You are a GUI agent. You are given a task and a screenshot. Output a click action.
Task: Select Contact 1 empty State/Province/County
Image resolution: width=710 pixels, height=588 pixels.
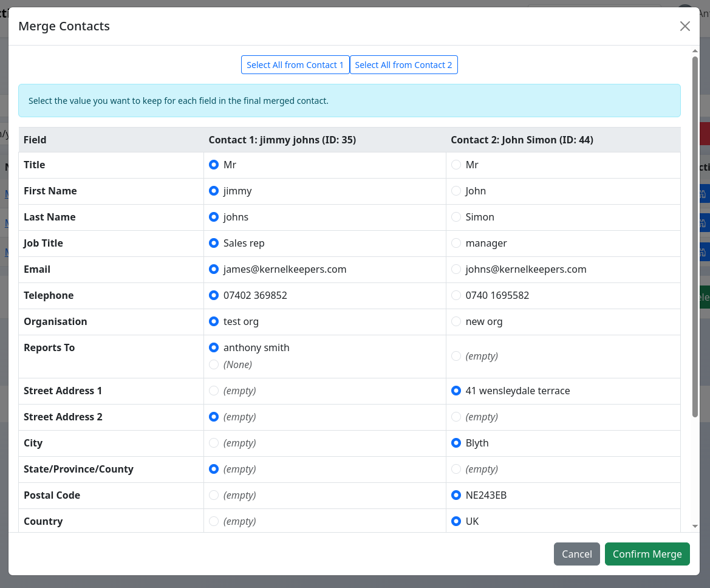tap(214, 470)
